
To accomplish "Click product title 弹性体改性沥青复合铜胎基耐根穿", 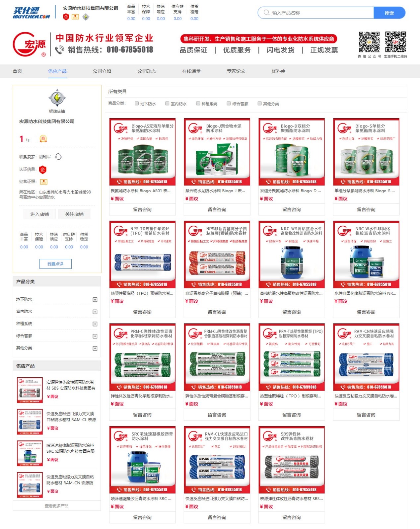I will 217,396.
